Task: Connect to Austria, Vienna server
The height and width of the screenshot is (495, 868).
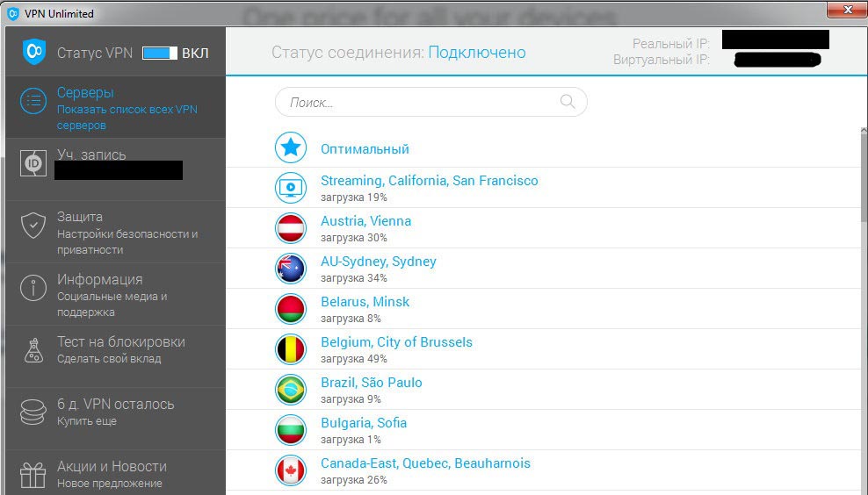Action: [x=365, y=221]
